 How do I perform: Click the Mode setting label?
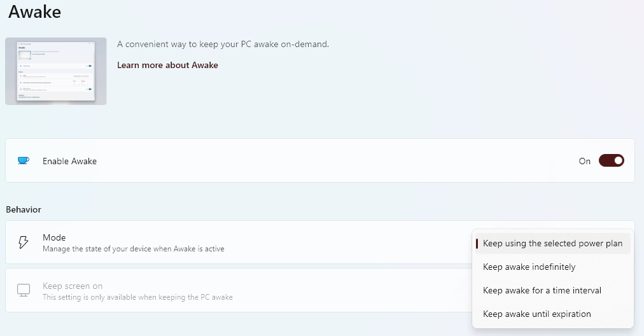(x=54, y=237)
